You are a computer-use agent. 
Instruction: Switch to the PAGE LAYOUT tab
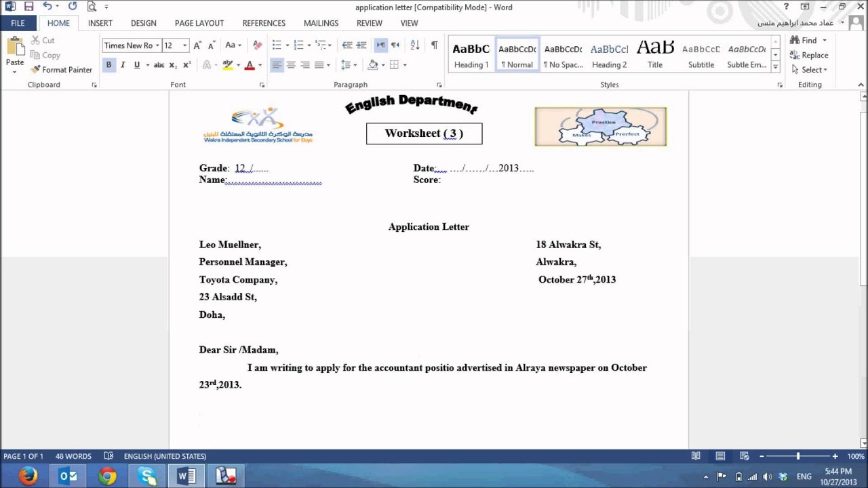click(199, 23)
